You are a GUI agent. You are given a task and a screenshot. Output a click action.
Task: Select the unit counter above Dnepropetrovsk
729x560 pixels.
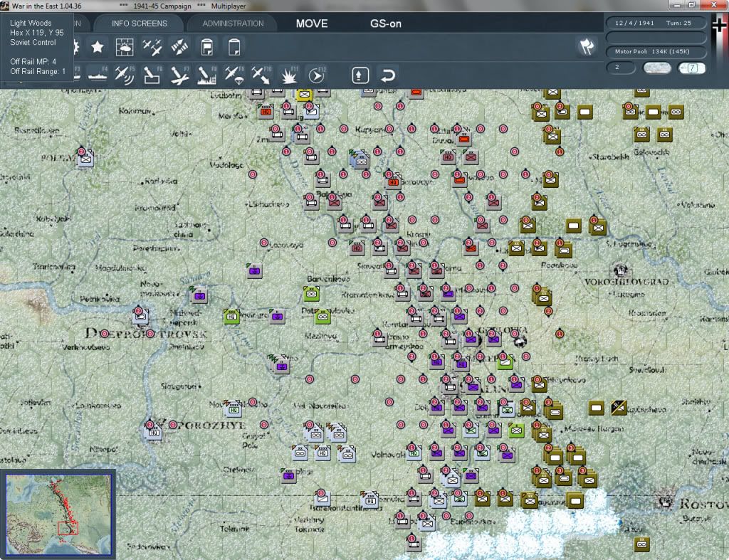[x=140, y=316]
